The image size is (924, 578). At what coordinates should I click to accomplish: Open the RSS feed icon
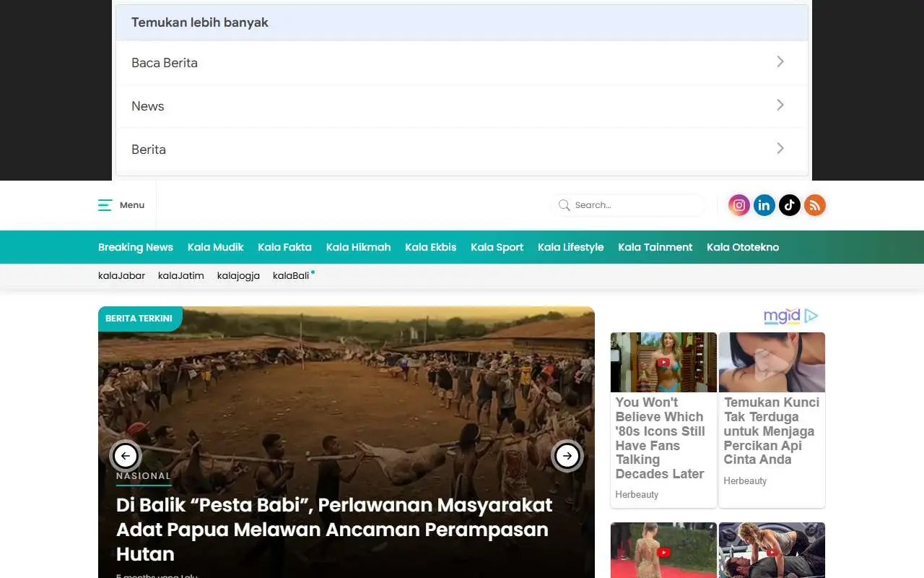click(x=815, y=205)
